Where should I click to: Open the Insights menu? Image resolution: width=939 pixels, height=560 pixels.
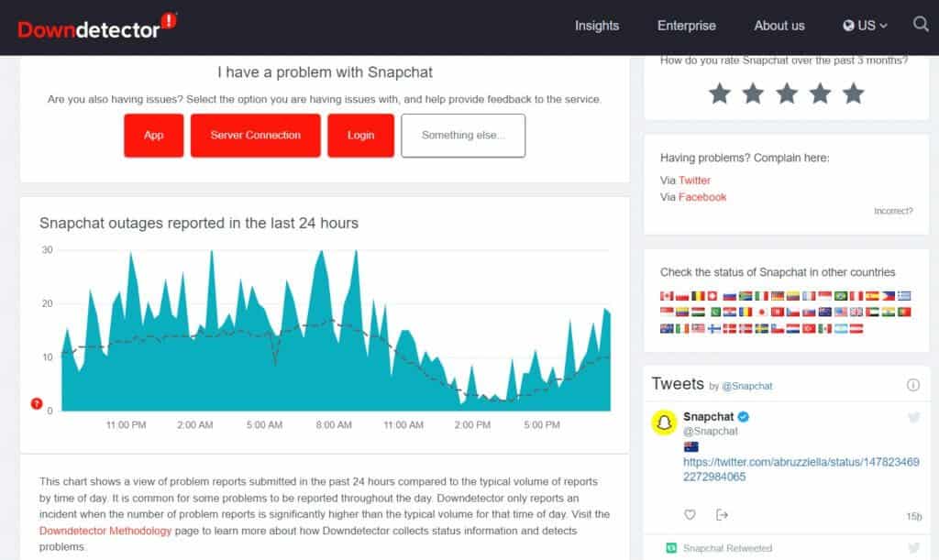596,26
